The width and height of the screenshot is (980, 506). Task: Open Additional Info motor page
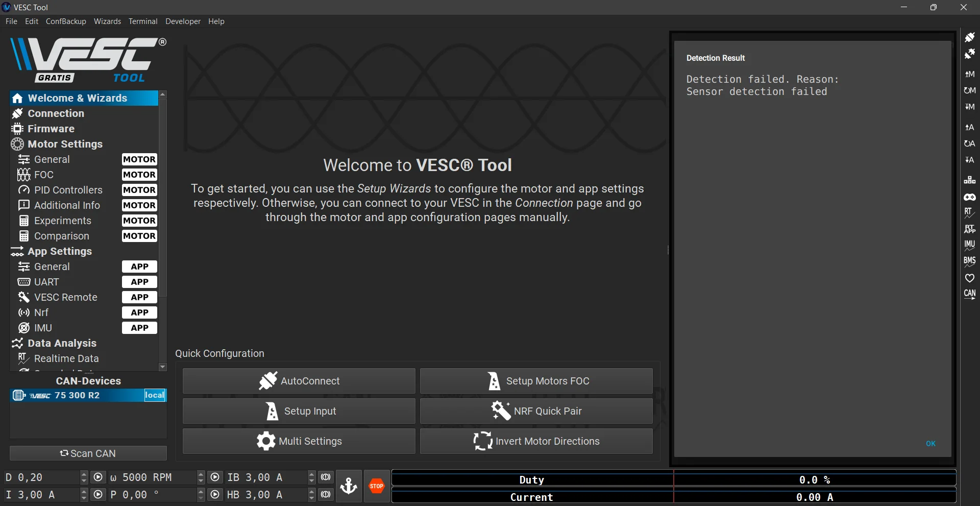tap(84, 205)
